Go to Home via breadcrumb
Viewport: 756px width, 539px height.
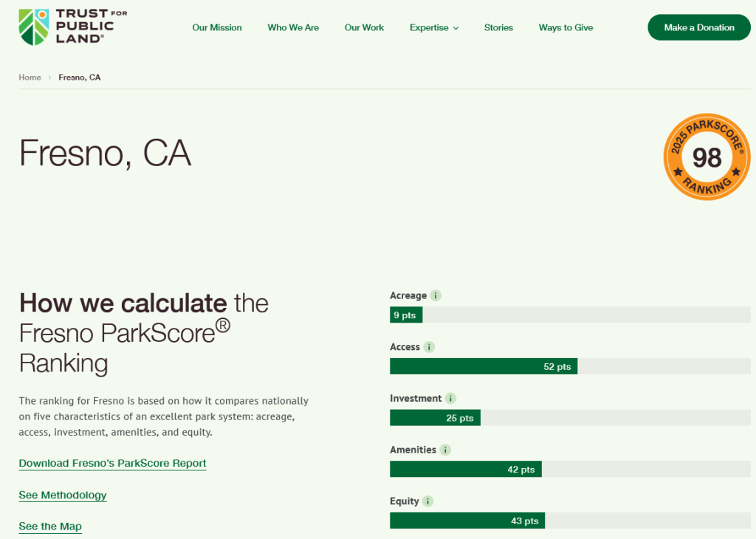click(30, 77)
